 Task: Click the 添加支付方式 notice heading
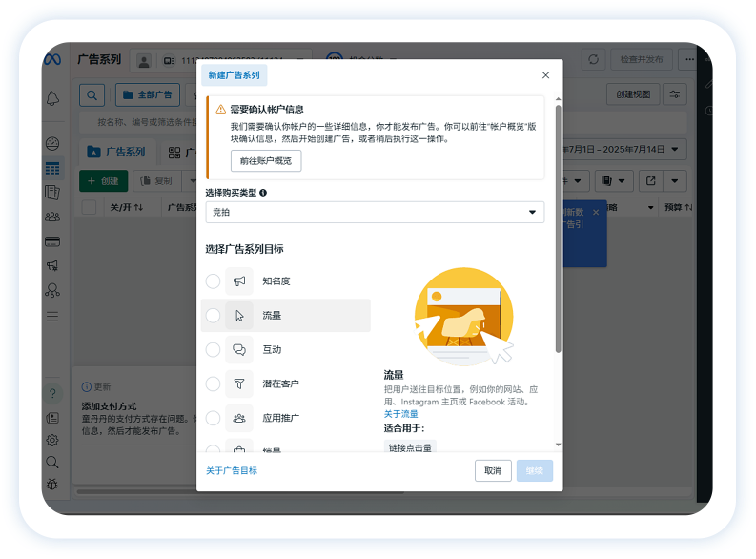pyautogui.click(x=109, y=406)
